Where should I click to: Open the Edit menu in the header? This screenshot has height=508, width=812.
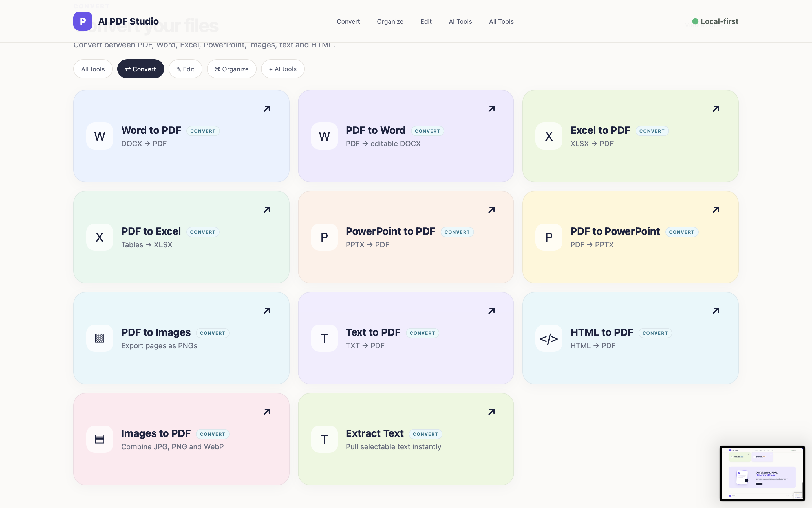point(426,21)
